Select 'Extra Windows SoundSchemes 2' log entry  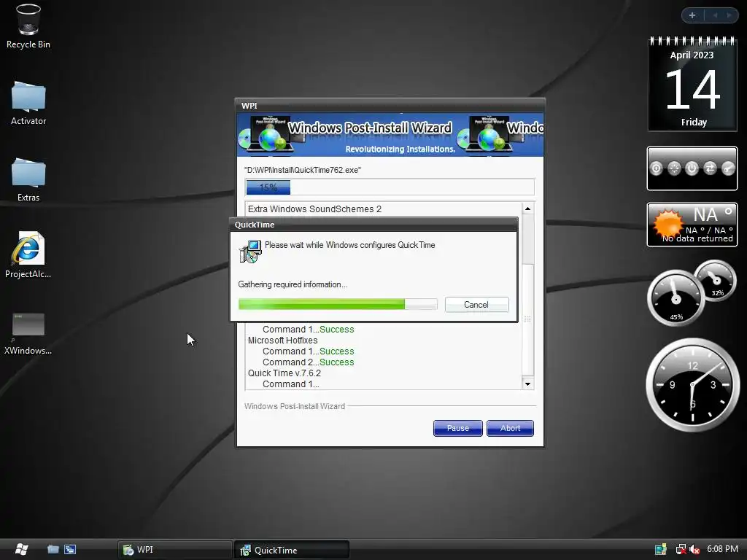pos(314,209)
